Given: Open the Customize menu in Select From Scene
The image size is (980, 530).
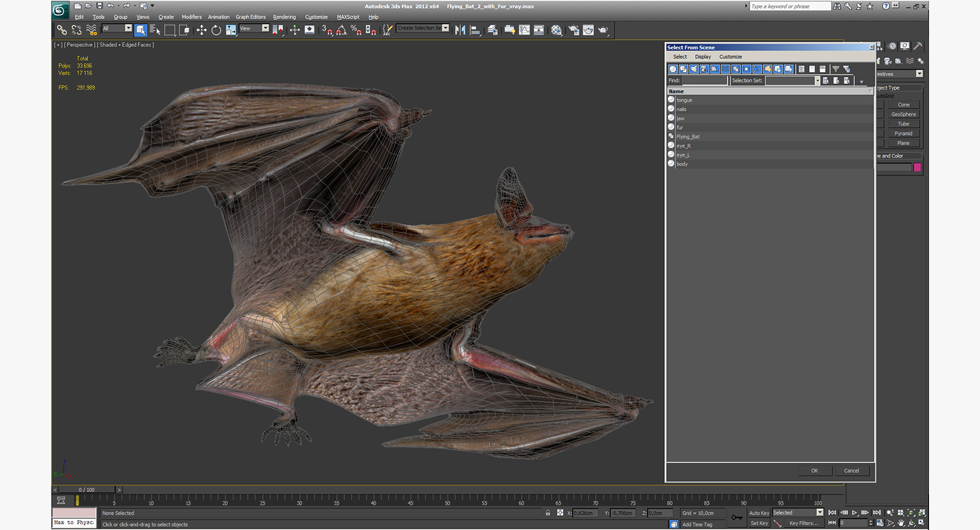Looking at the screenshot, I should (730, 57).
